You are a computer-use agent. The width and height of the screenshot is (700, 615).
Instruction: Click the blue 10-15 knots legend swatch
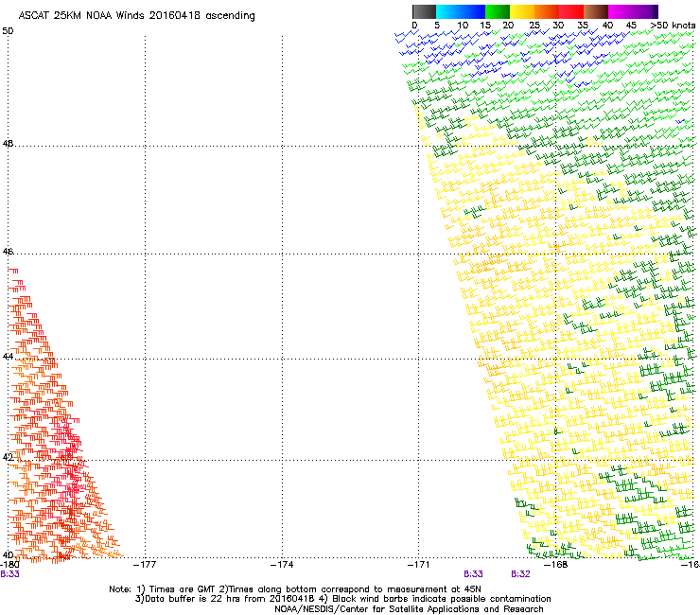pos(473,11)
